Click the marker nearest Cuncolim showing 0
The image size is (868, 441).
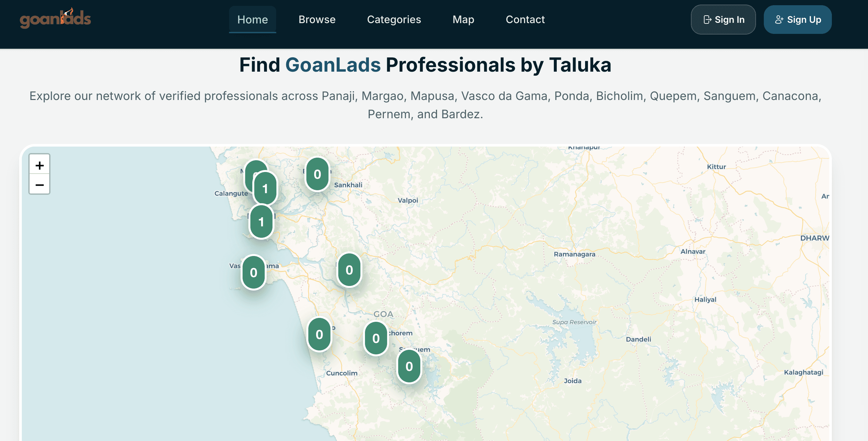[319, 334]
